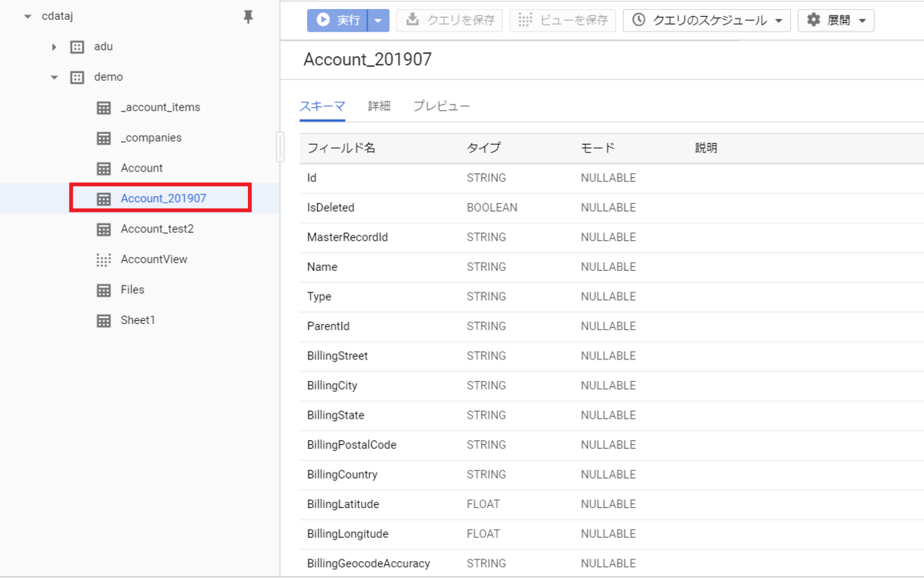
Task: Collapse the cdataj project tree
Action: pos(28,17)
